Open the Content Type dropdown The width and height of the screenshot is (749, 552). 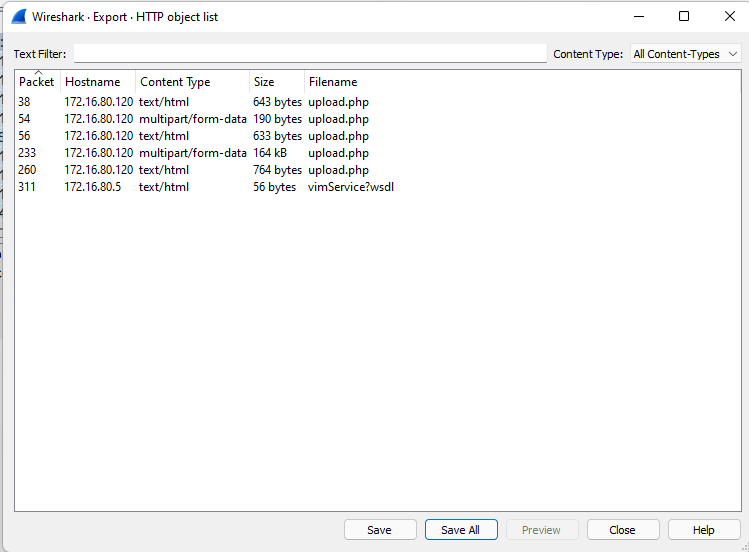point(685,54)
